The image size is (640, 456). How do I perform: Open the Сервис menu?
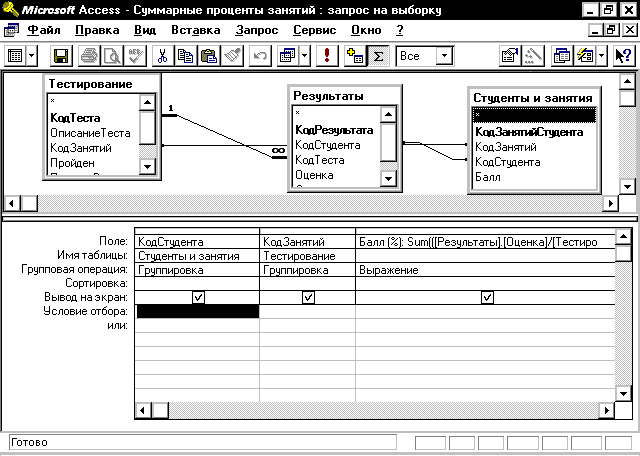(315, 30)
